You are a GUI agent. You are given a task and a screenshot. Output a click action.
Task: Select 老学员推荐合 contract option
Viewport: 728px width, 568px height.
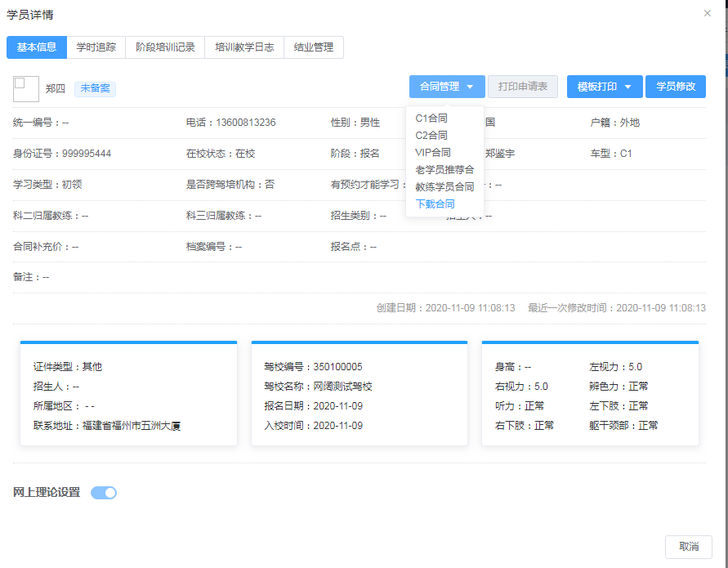pos(444,169)
